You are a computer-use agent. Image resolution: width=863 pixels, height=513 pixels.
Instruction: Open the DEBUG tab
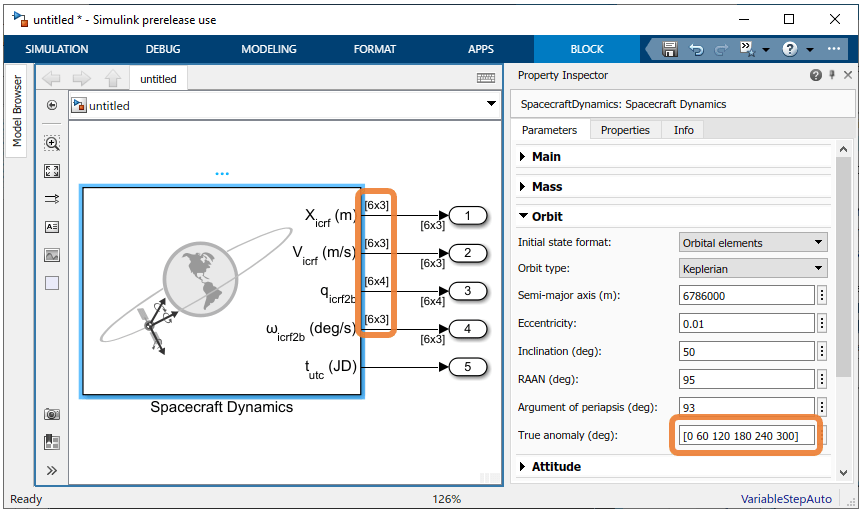[163, 49]
